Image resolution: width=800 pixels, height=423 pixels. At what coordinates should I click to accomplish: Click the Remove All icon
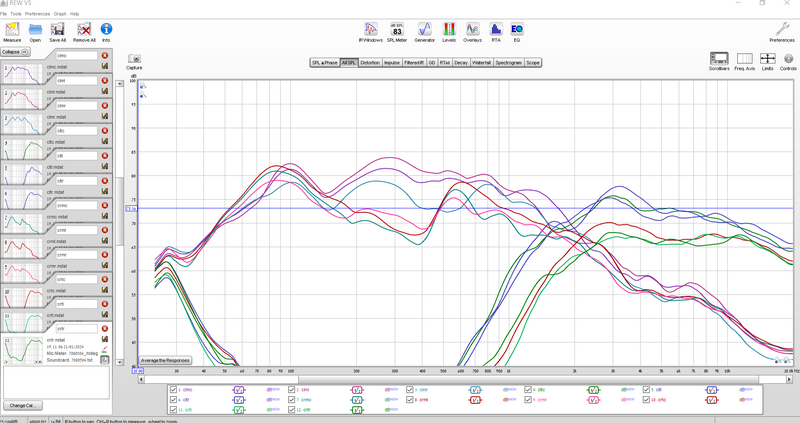point(84,30)
